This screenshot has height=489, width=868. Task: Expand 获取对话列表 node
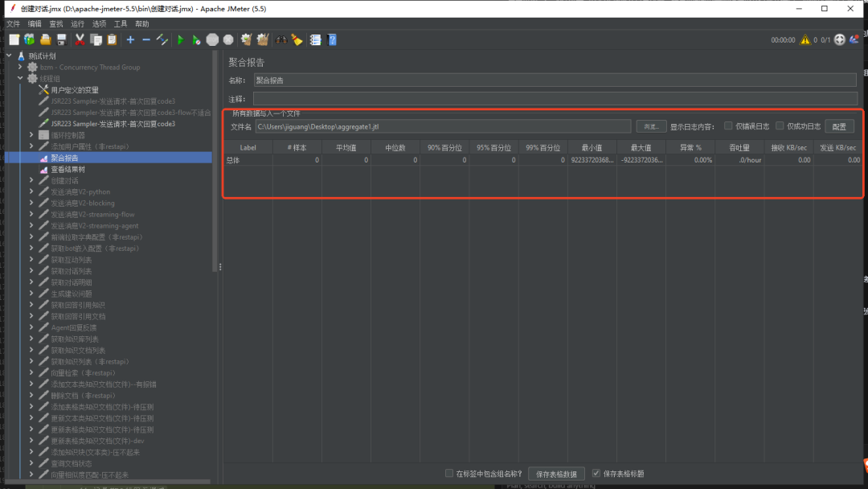[x=31, y=271]
